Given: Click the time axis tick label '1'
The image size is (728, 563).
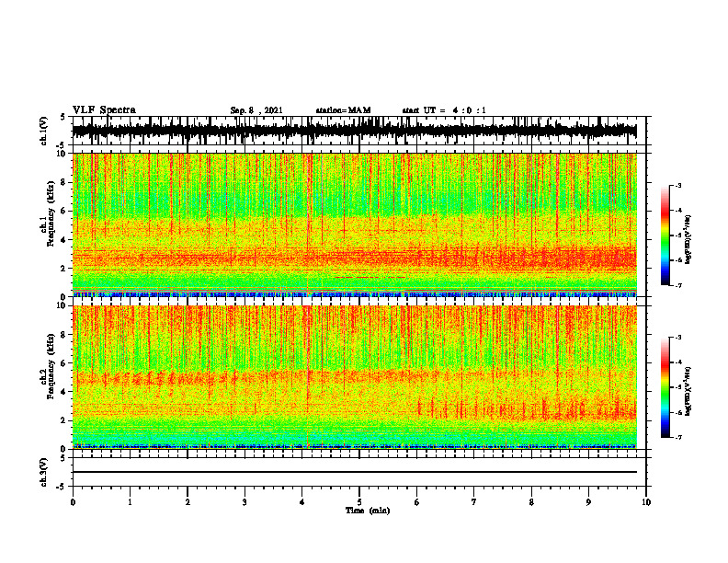Looking at the screenshot, I should click(x=130, y=502).
